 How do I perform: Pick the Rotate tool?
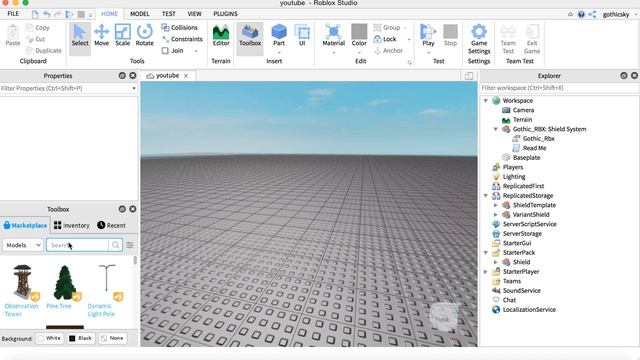[144, 36]
